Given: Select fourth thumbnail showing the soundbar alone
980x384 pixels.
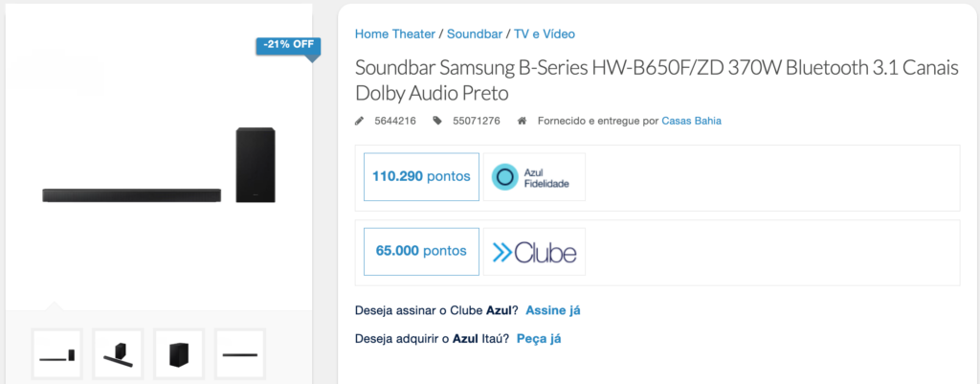Looking at the screenshot, I should pyautogui.click(x=239, y=354).
